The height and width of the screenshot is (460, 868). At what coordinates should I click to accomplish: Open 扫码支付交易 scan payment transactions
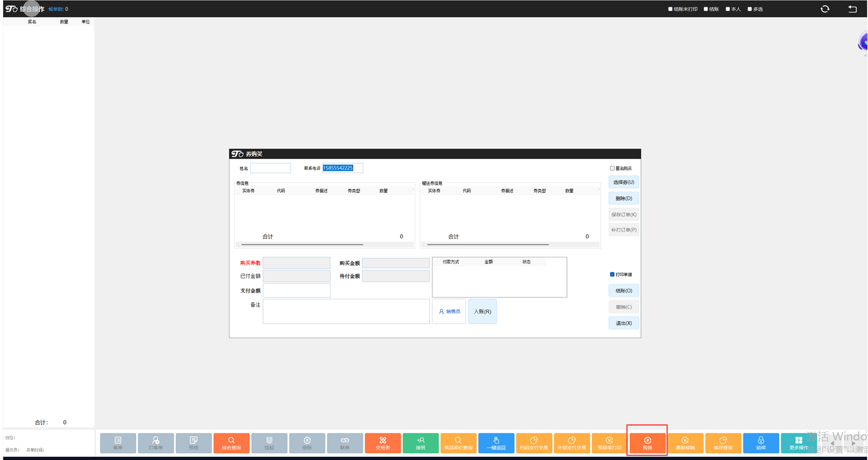534,443
